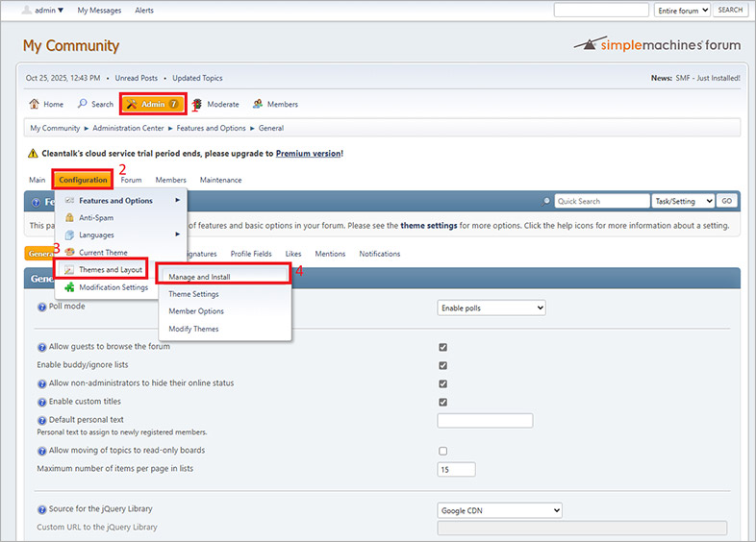
Task: Click help icon in Features section header
Action: [36, 203]
